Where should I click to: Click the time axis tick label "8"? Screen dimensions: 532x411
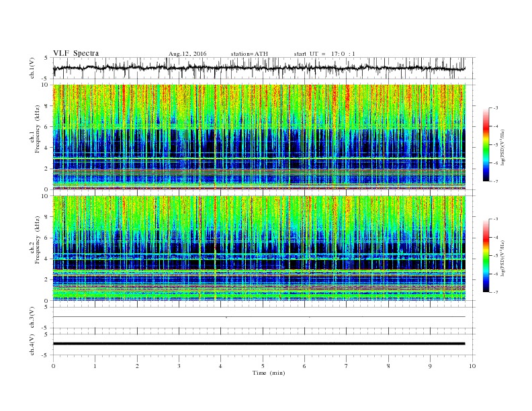(388, 366)
